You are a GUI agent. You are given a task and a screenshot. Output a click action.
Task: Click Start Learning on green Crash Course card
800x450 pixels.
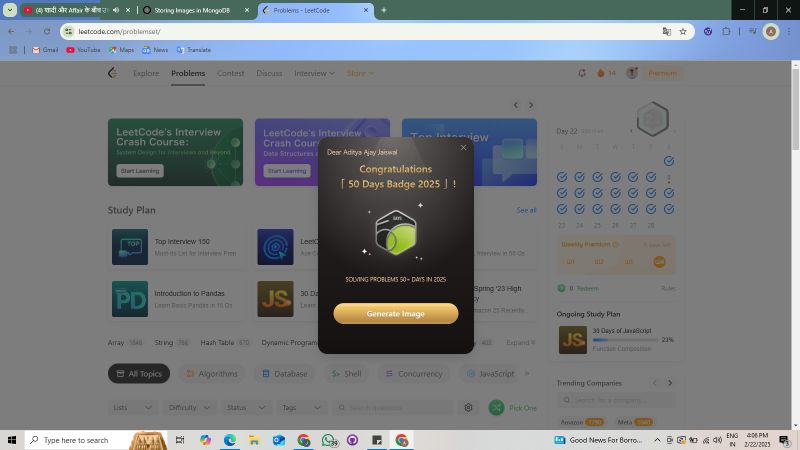click(x=140, y=171)
